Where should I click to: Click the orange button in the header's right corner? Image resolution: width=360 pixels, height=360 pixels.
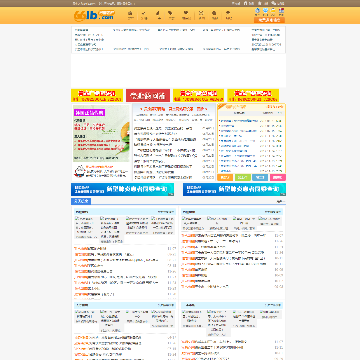(269, 20)
